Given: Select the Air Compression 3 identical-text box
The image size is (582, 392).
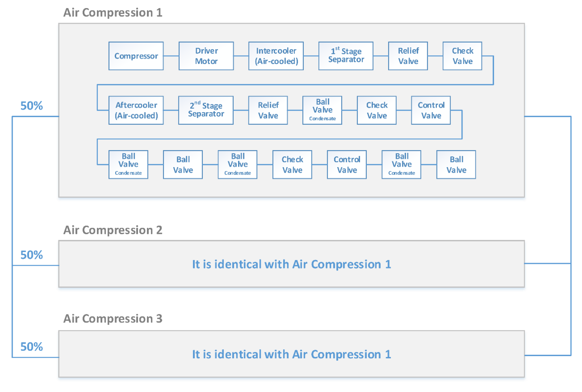Looking at the screenshot, I should [x=291, y=354].
